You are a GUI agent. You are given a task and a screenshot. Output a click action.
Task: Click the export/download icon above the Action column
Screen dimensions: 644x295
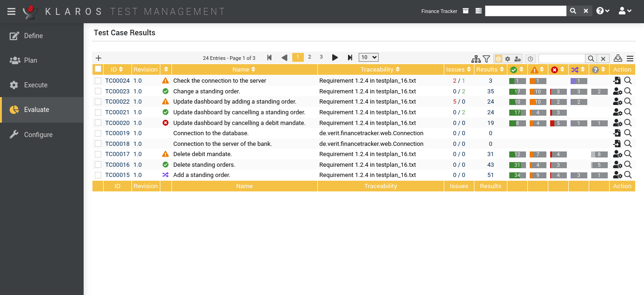coord(618,59)
